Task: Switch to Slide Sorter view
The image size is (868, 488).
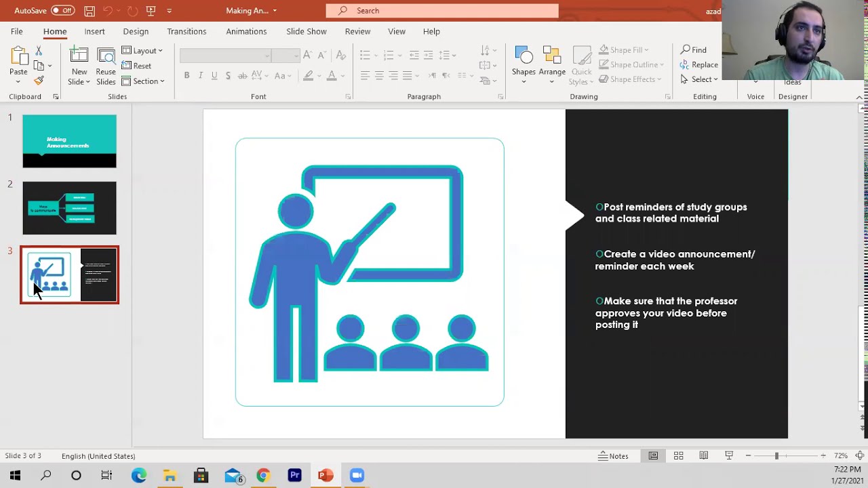Action: (678, 456)
